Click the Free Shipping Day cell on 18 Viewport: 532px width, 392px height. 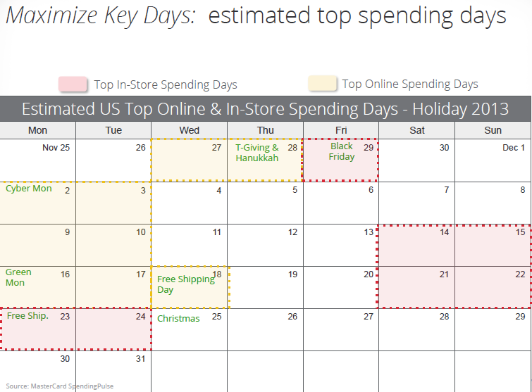pos(190,287)
